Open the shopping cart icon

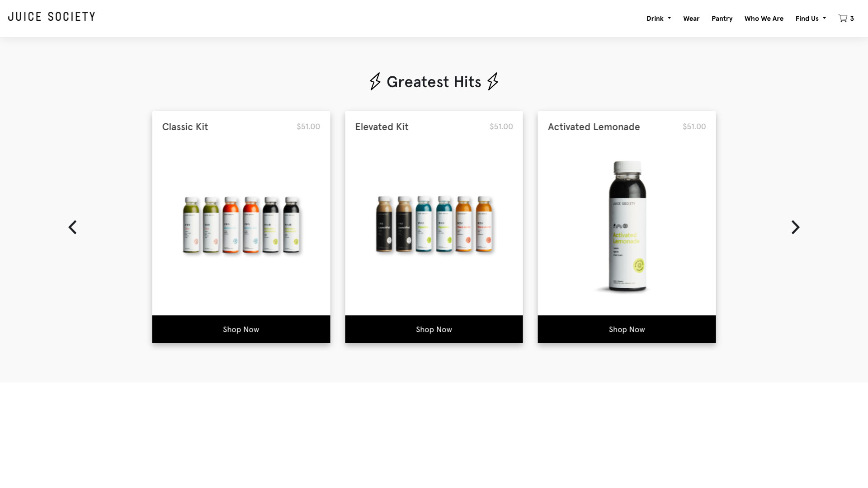tap(843, 19)
